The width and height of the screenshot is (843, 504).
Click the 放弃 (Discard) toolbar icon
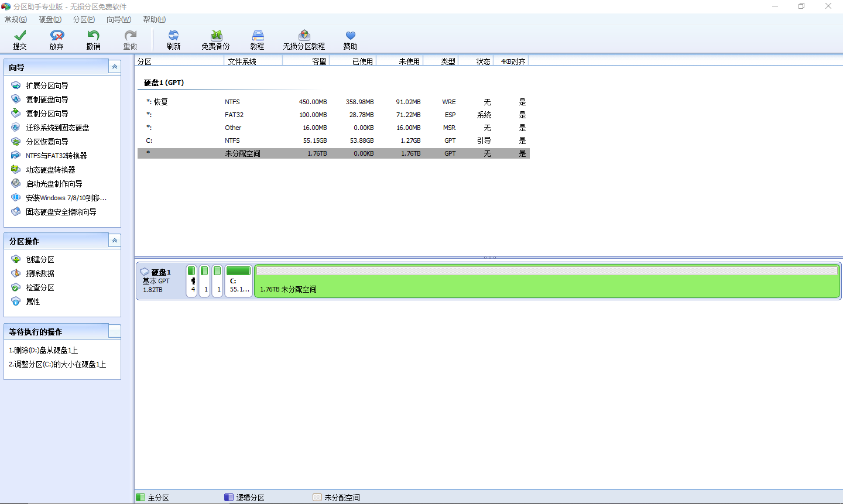pyautogui.click(x=57, y=36)
